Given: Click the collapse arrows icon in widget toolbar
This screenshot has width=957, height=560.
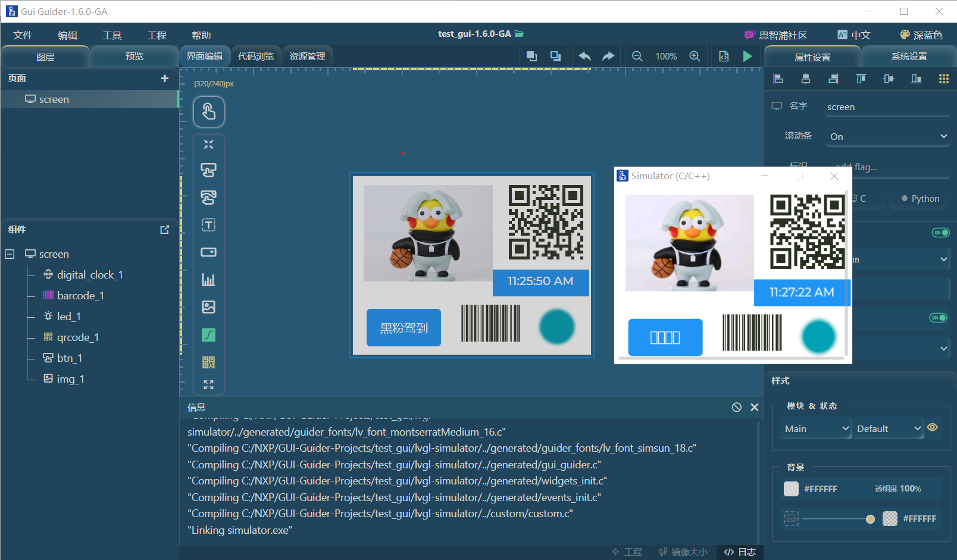Looking at the screenshot, I should [x=208, y=144].
